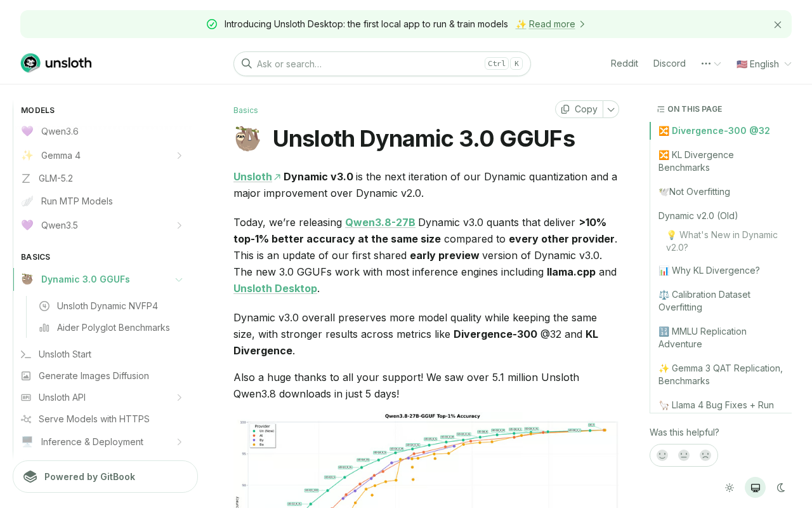Click the terminal prompt icon beside Unsloth Start
Viewport: 812px width, 508px height.
point(26,354)
